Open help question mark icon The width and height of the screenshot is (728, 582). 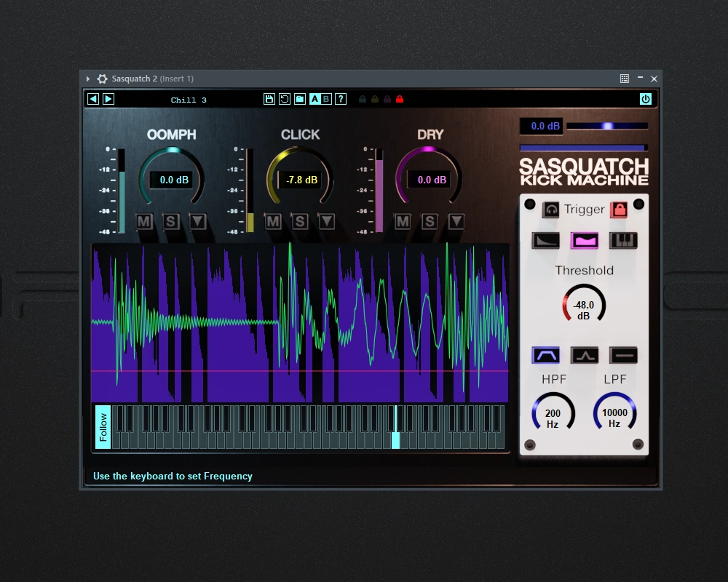click(341, 99)
